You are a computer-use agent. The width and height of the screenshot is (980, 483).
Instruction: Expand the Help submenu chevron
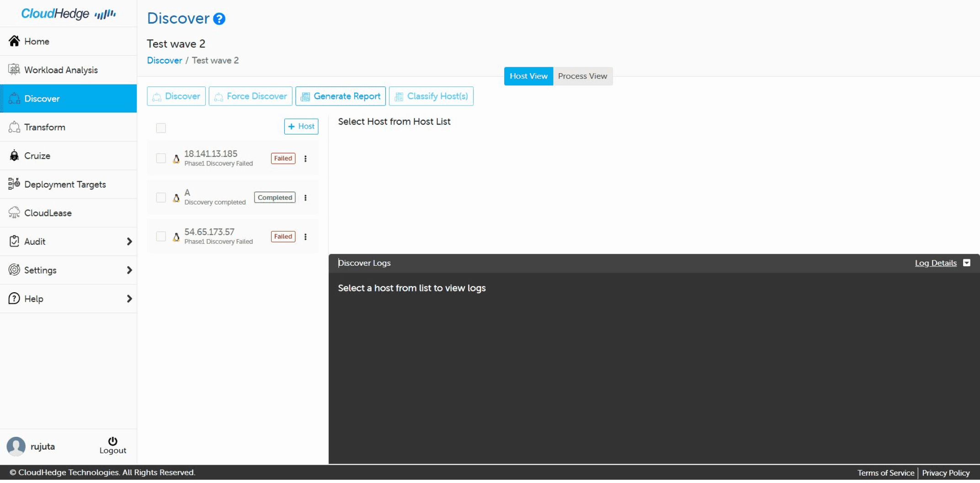(129, 299)
